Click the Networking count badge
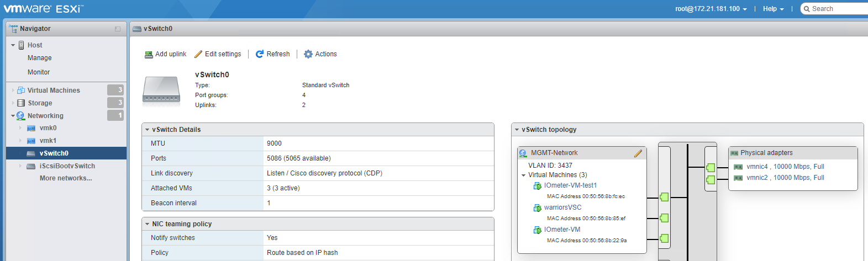 [115, 115]
